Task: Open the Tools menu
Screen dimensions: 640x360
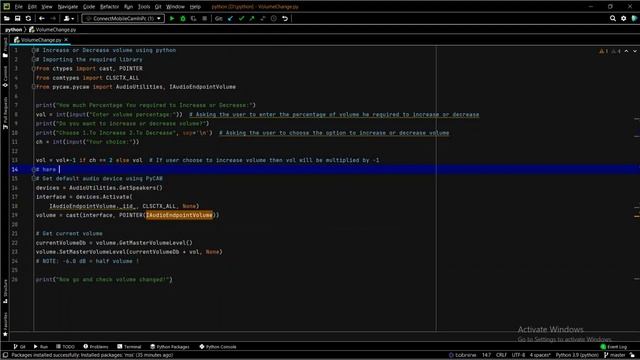Action: [x=144, y=7]
